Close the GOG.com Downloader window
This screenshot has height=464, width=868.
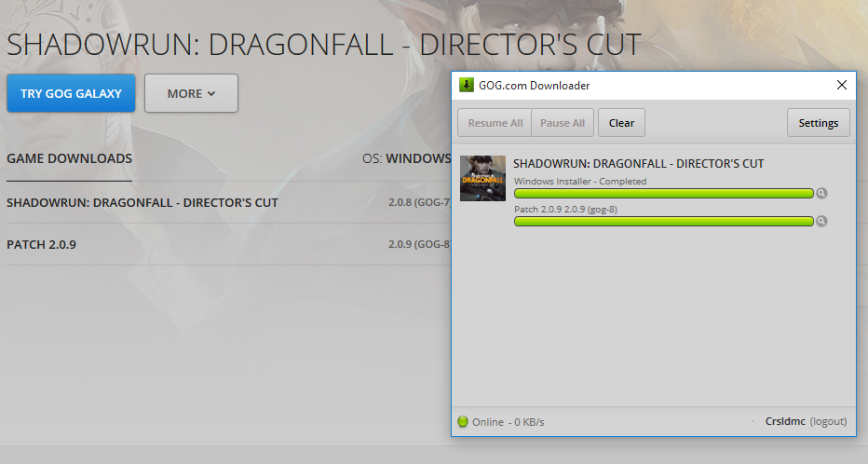(x=841, y=85)
